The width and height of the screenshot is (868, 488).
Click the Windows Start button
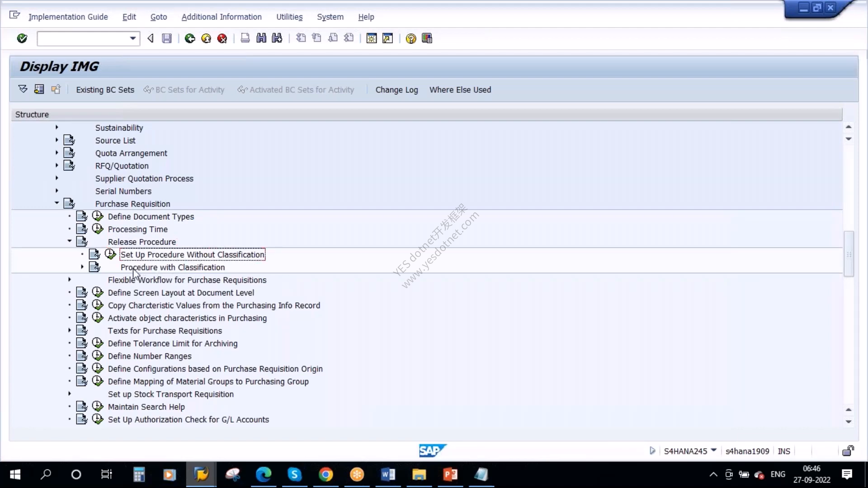click(15, 474)
